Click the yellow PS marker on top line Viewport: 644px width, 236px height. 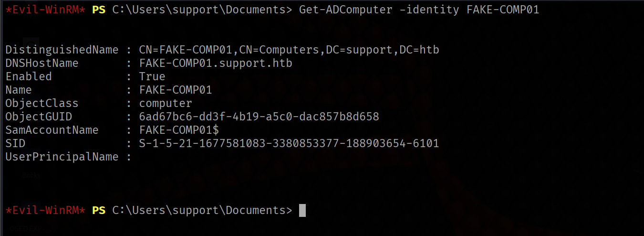[99, 10]
